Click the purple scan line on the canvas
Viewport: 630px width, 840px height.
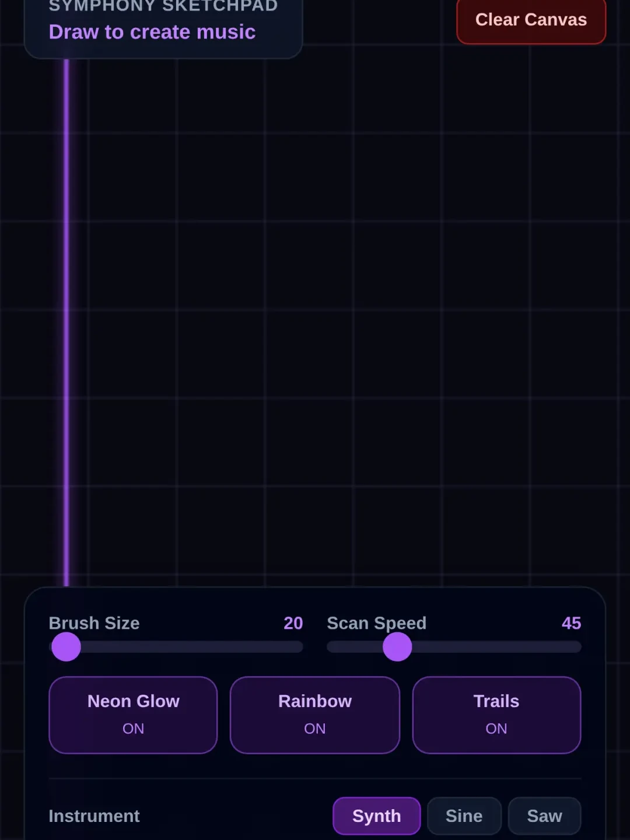click(66, 322)
